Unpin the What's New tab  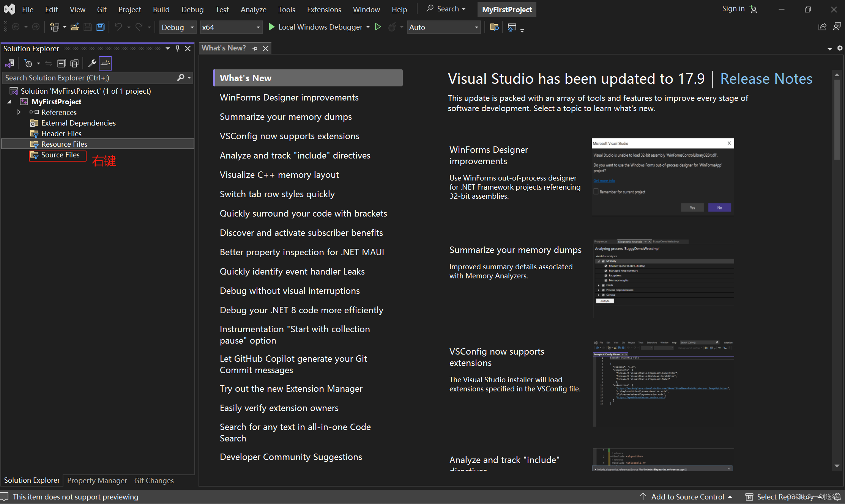point(255,48)
